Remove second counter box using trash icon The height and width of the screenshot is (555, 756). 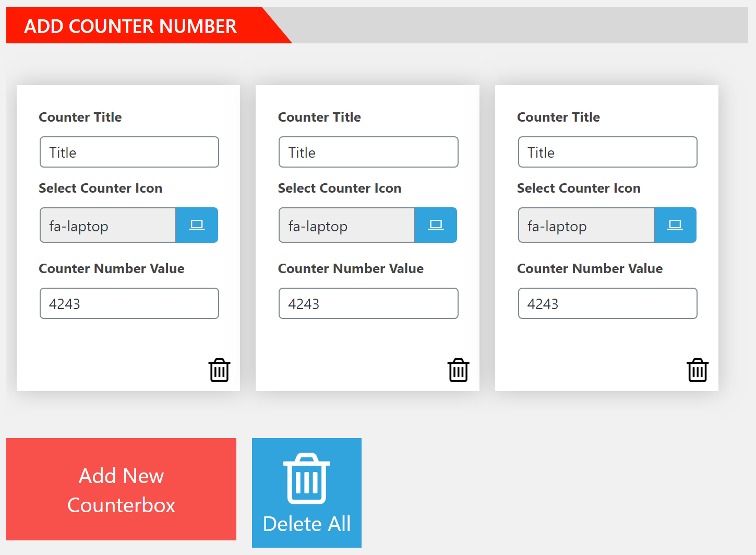[458, 370]
